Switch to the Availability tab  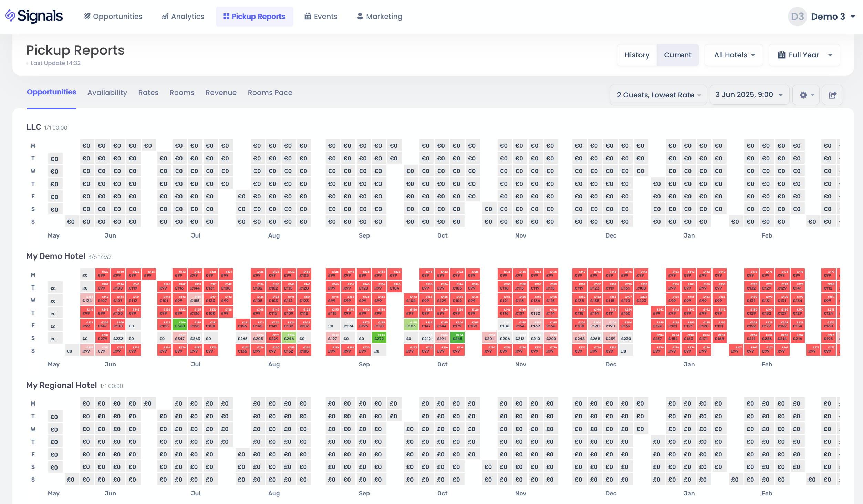pos(107,93)
